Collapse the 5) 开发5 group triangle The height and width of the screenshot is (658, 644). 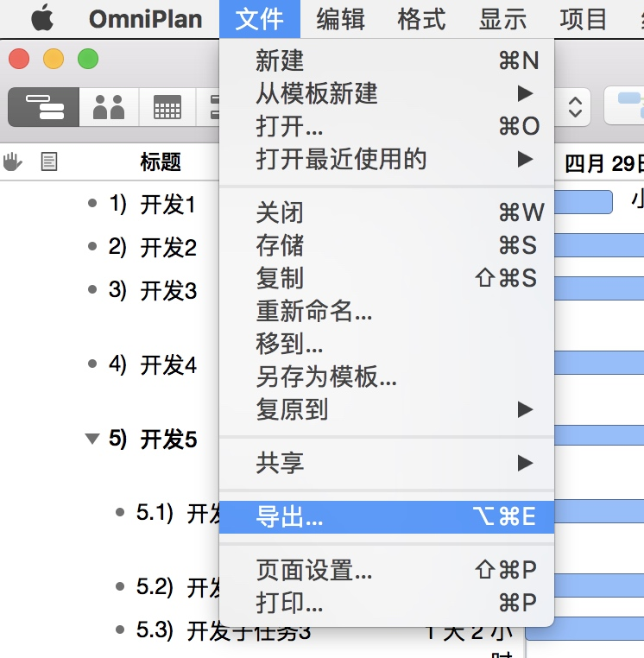(x=92, y=439)
